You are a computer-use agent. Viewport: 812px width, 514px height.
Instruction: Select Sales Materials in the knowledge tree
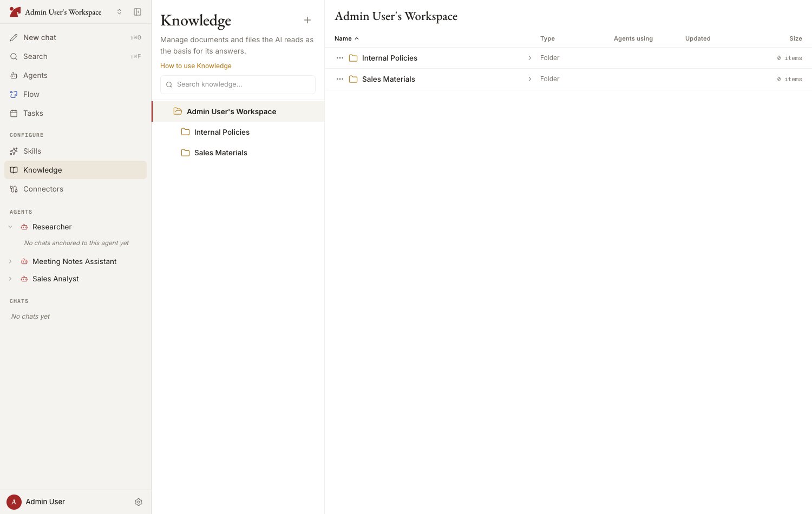tap(238, 153)
